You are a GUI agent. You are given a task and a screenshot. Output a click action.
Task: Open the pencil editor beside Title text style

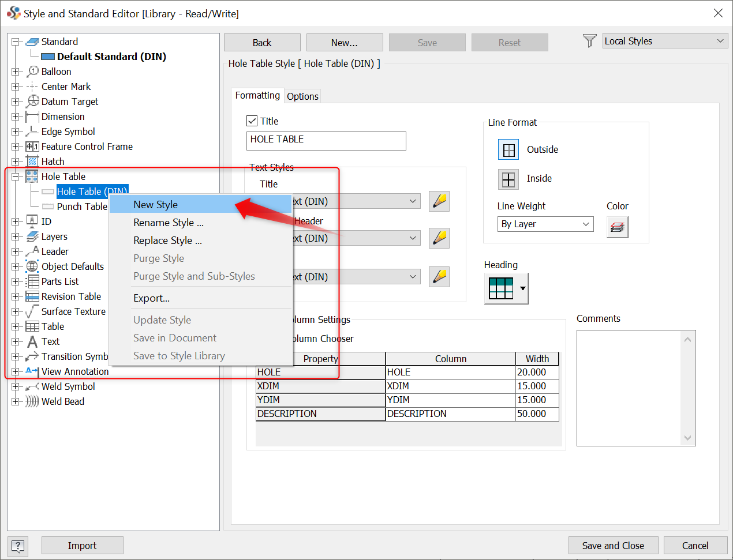439,201
